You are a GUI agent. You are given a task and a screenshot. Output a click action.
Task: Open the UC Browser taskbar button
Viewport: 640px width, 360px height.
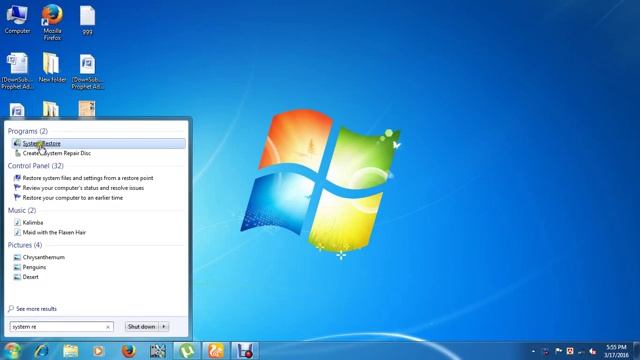(216, 351)
